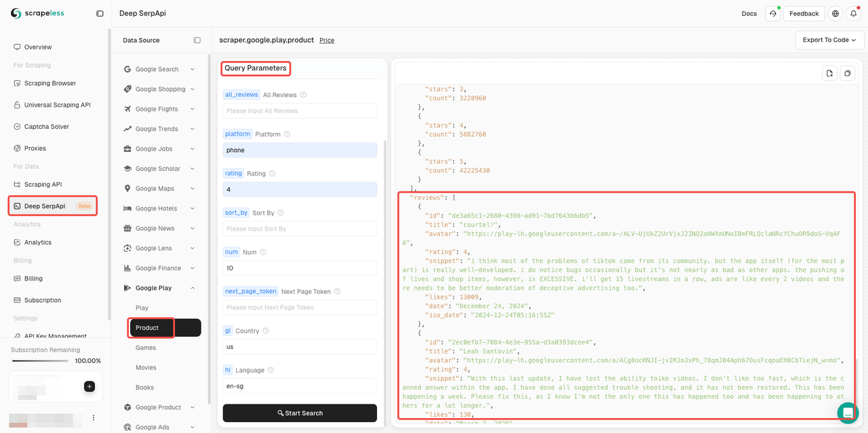Image resolution: width=868 pixels, height=433 pixels.
Task: Focus the Platform field with phone
Action: pos(300,150)
